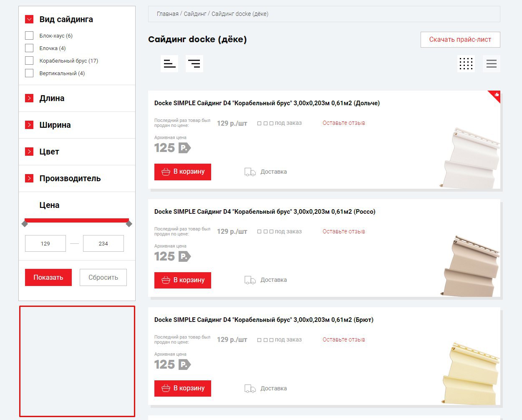Expand the Цвет filter section

29,152
